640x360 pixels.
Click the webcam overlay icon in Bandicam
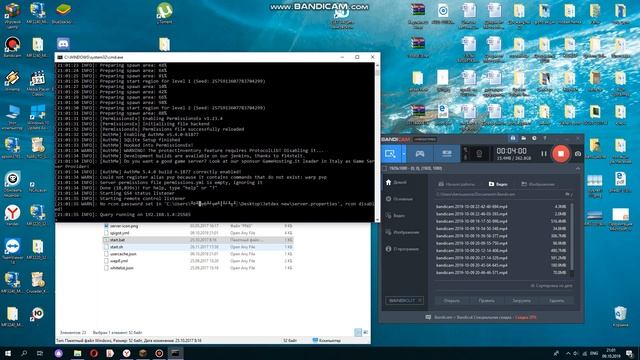coord(479,154)
